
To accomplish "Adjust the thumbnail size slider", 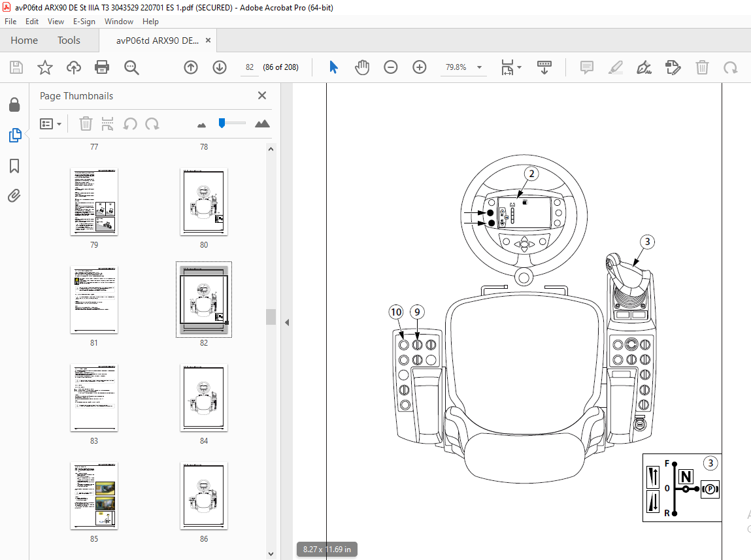I will pos(222,124).
